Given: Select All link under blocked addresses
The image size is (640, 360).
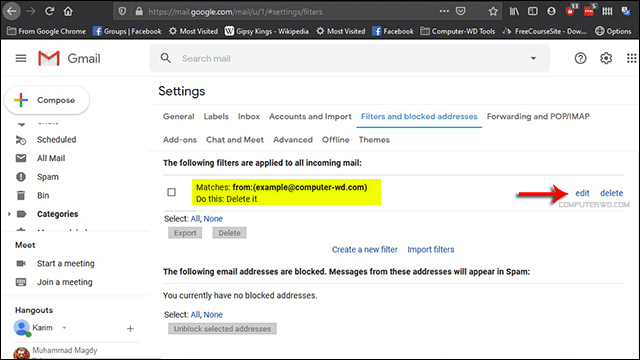Looking at the screenshot, I should 195,315.
